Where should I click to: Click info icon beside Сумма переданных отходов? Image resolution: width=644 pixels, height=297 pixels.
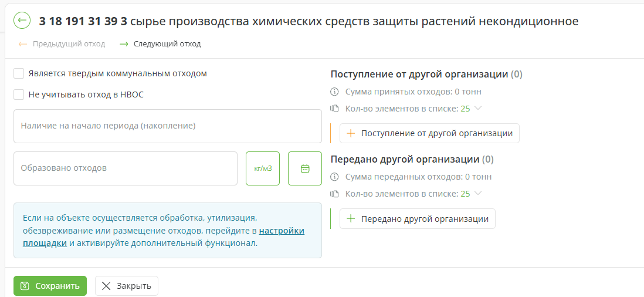point(334,177)
